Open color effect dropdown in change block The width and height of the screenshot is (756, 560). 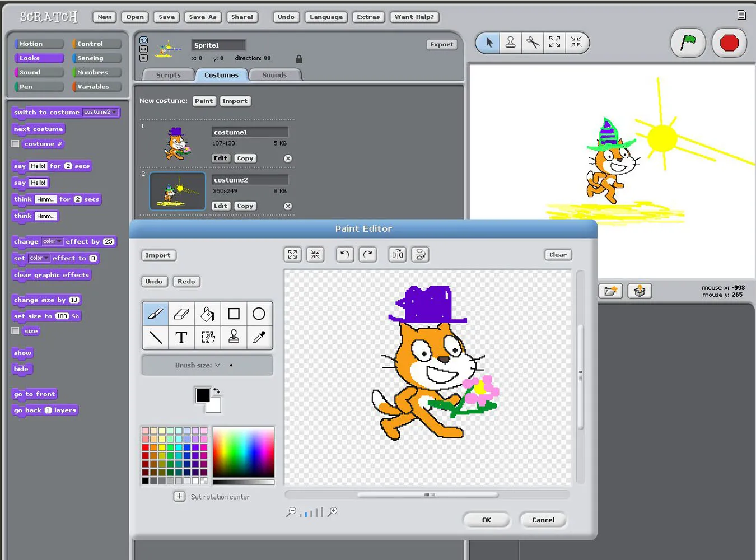click(59, 242)
